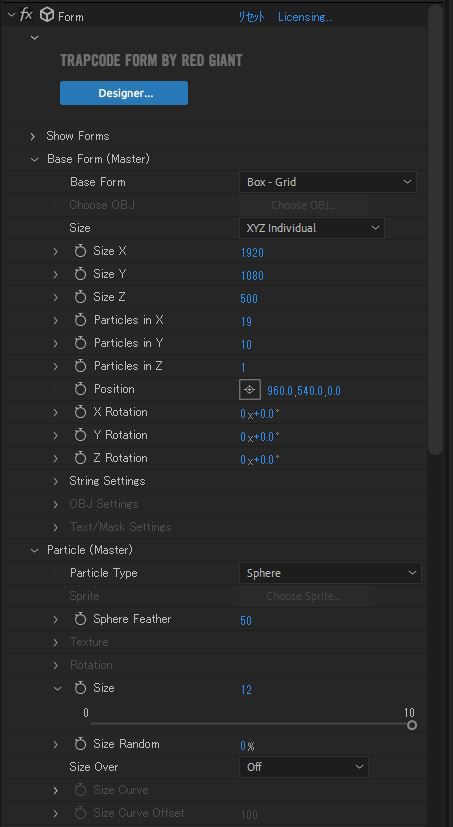Toggle Size Y stopwatch keyframe icon
This screenshot has height=827, width=453.
tap(80, 274)
